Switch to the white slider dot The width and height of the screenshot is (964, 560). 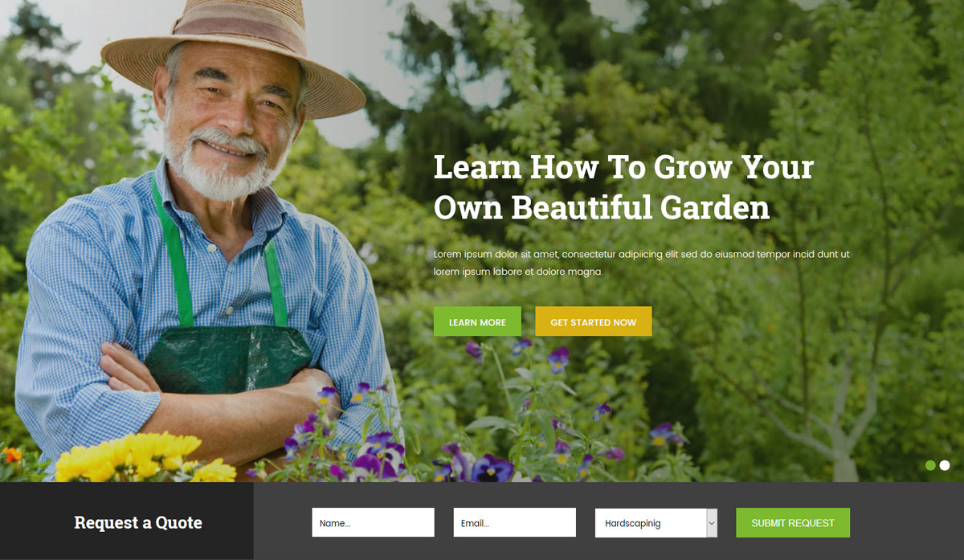pyautogui.click(x=945, y=465)
